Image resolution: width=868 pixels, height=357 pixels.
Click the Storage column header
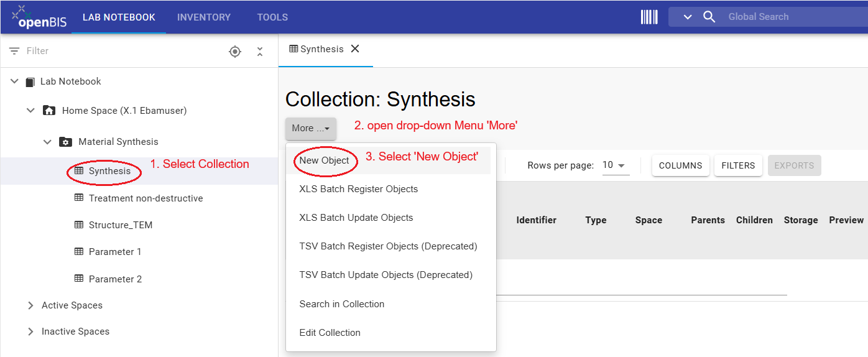pos(801,220)
